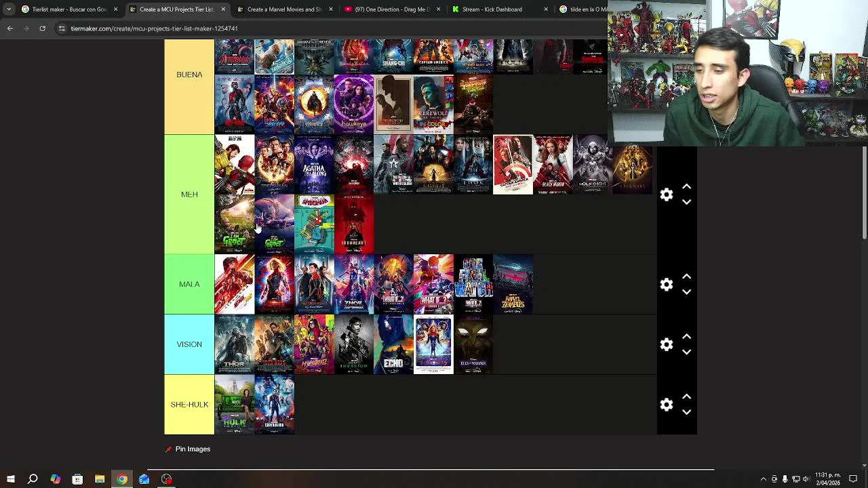Select the VISION tier label
The width and height of the screenshot is (868, 488).
(189, 344)
